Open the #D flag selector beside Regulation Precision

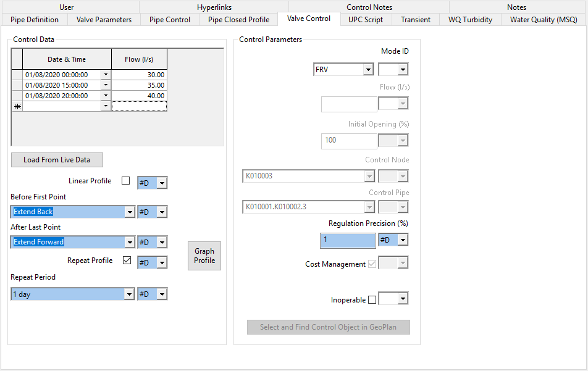pos(402,240)
